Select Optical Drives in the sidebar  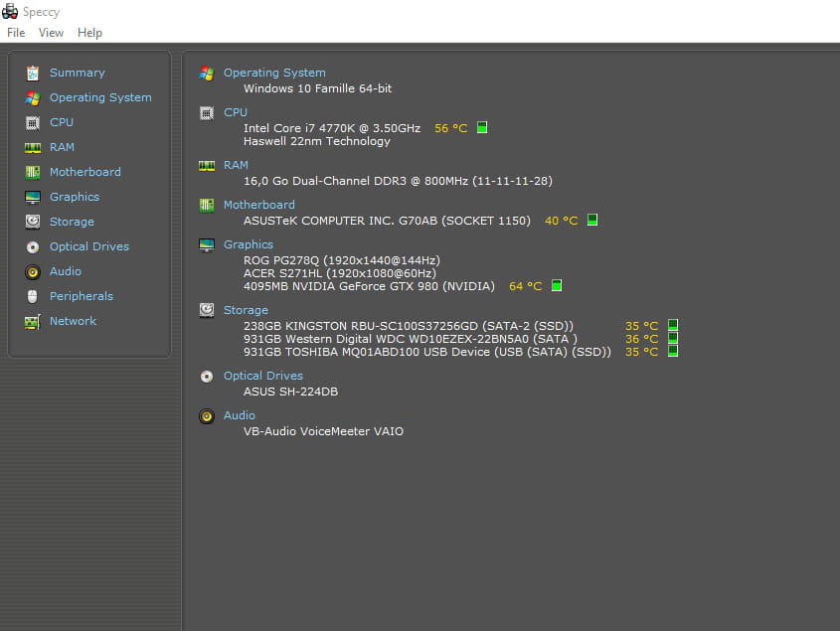tap(89, 246)
